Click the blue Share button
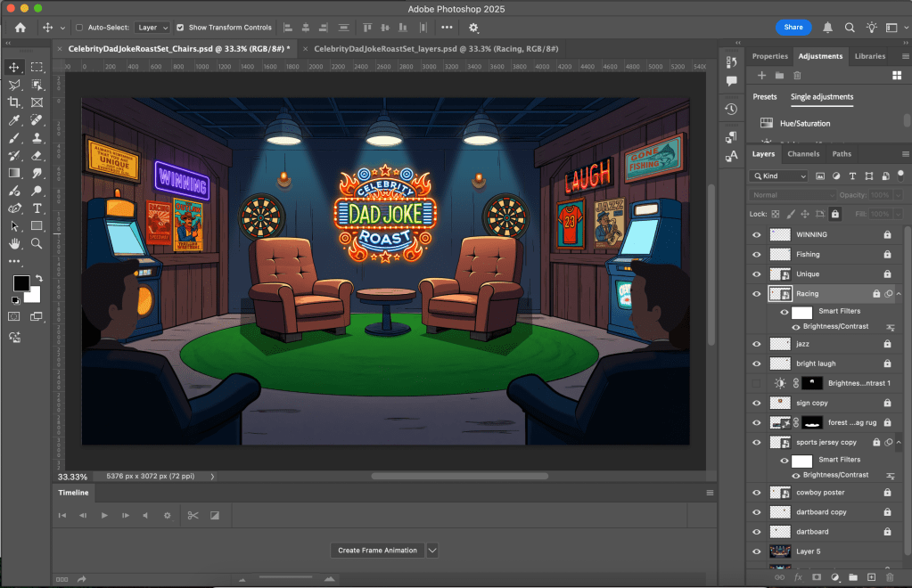The image size is (912, 588). 793,28
